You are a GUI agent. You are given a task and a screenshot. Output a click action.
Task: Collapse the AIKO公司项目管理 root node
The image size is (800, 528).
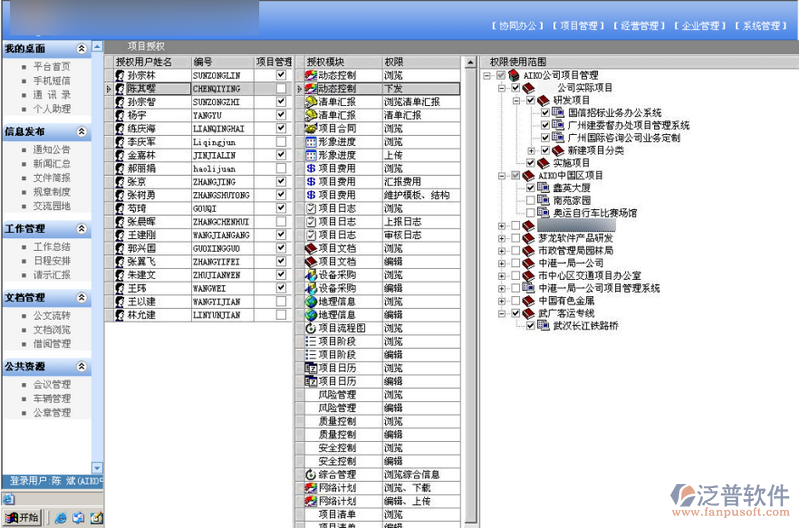tap(487, 76)
